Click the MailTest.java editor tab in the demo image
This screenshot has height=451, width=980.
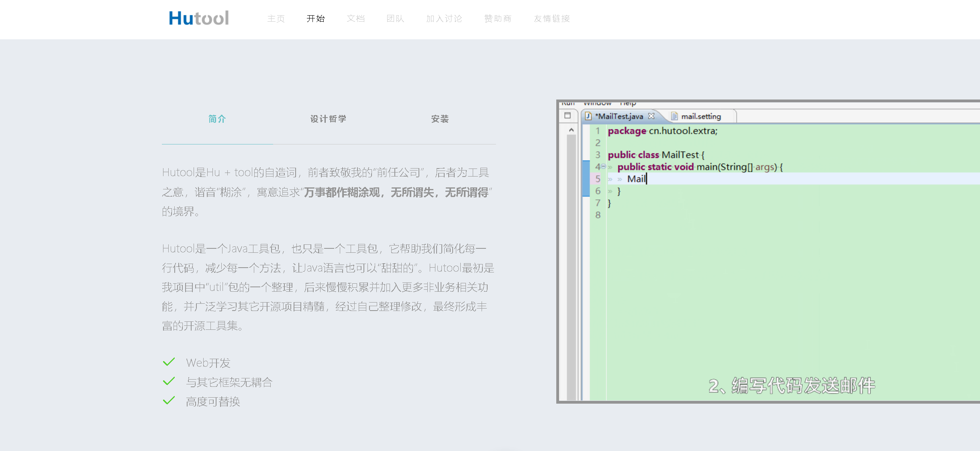pyautogui.click(x=619, y=116)
